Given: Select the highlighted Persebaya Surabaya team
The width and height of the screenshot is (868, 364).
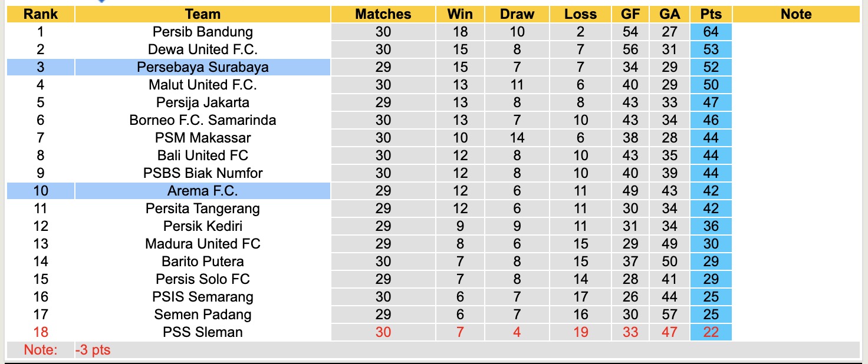Looking at the screenshot, I should tap(202, 67).
